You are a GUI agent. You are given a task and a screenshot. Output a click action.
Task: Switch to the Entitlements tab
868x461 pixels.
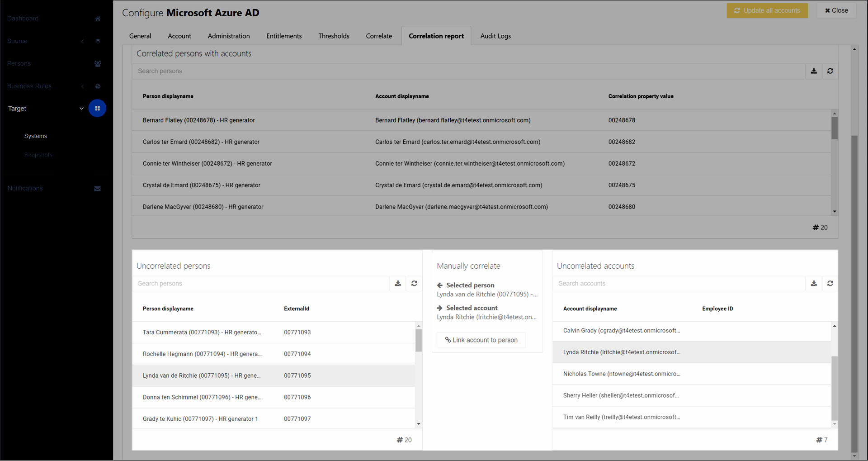(x=284, y=36)
